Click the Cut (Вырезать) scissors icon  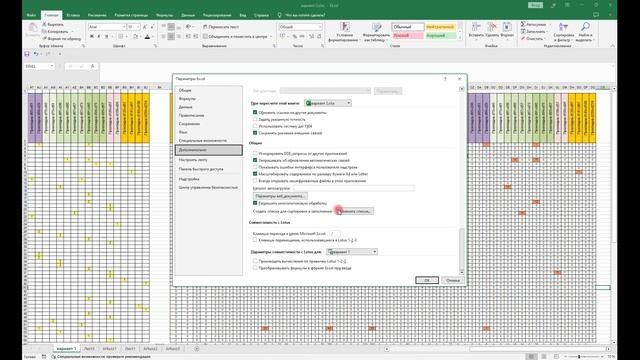[x=44, y=24]
